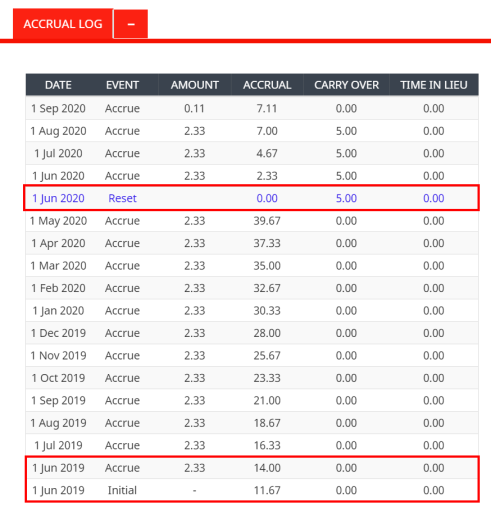This screenshot has width=491, height=506.
Task: Click the EVENT column header
Action: pyautogui.click(x=122, y=85)
